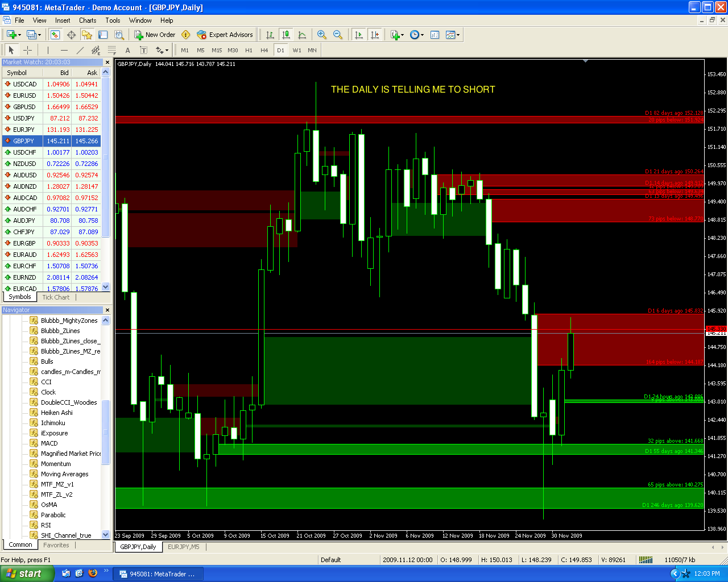Click the Templates toolbar icon

tap(450, 35)
